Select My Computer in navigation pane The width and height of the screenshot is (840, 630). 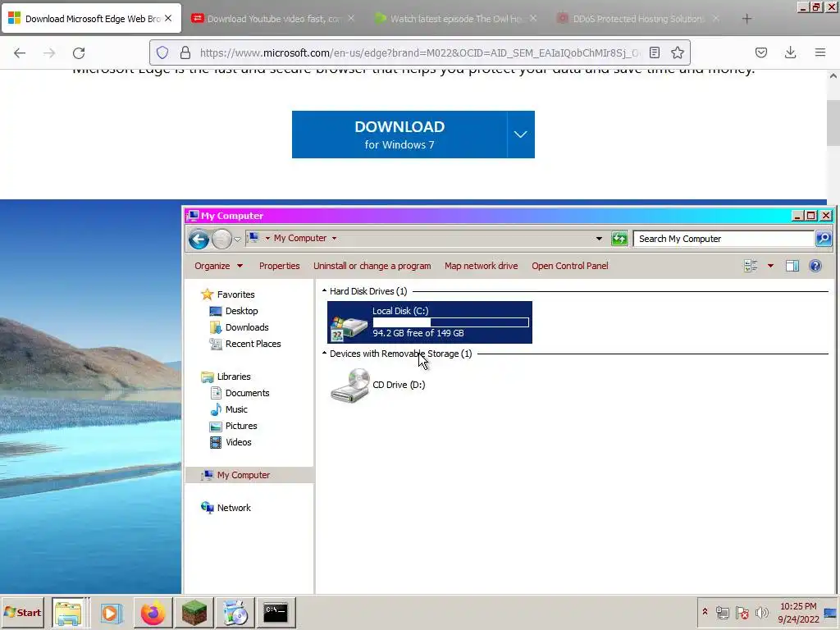243,475
